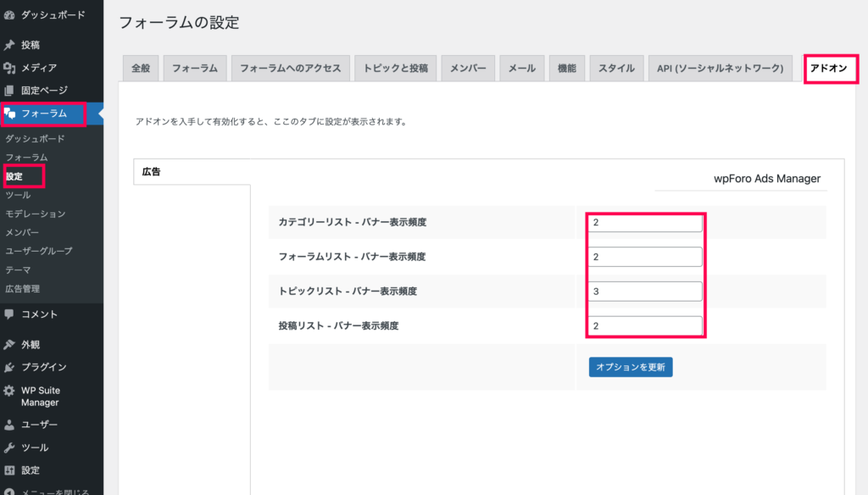Click the プラグイン plug icon
This screenshot has width=868, height=495.
pyautogui.click(x=9, y=368)
